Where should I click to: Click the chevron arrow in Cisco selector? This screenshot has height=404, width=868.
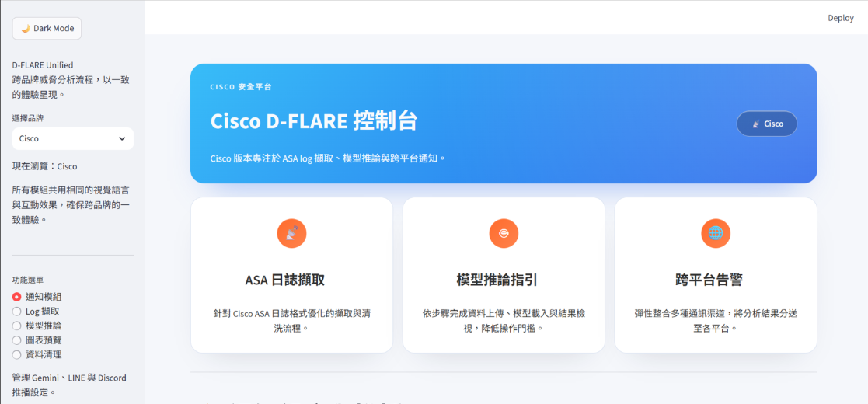(x=122, y=138)
